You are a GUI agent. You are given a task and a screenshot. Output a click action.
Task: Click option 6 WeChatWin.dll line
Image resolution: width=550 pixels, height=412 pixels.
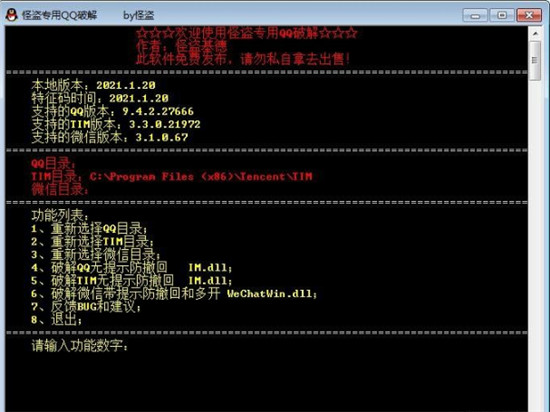(x=174, y=293)
